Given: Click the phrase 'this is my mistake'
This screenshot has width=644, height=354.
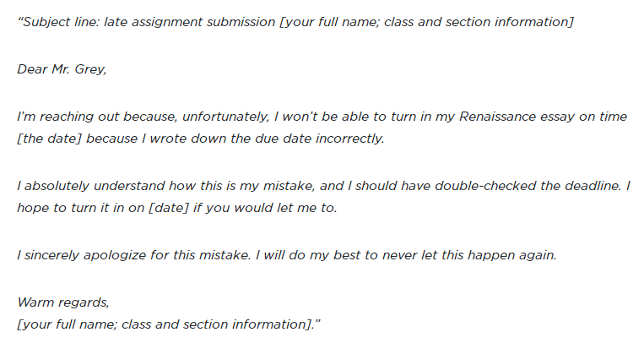Looking at the screenshot, I should [257, 186].
